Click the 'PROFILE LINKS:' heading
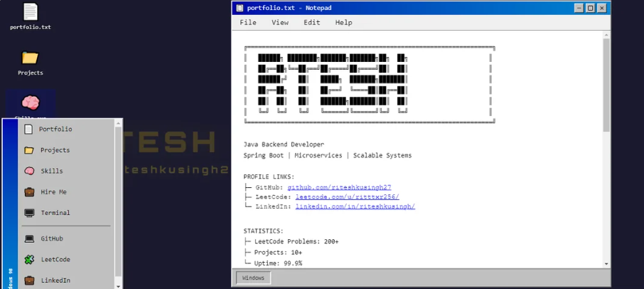 [269, 177]
